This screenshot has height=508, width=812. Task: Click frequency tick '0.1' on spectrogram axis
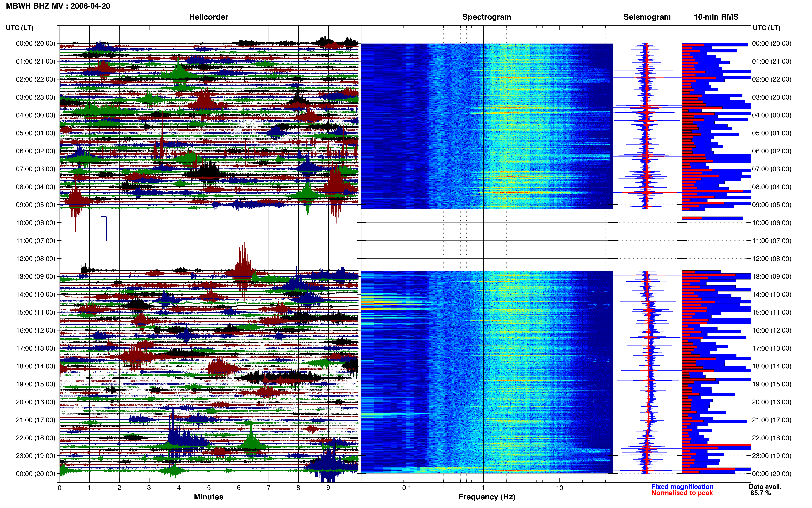[x=407, y=488]
